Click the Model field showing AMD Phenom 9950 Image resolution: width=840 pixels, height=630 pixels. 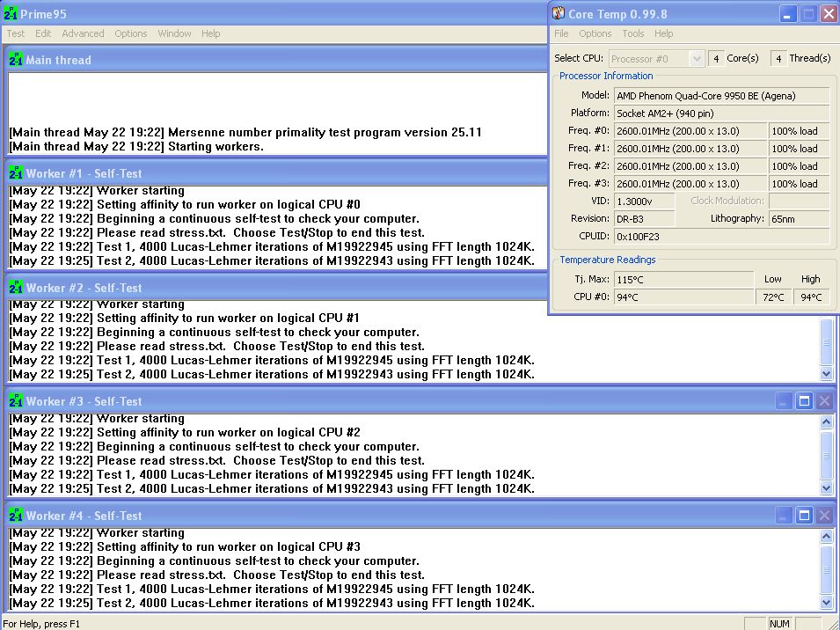point(721,96)
